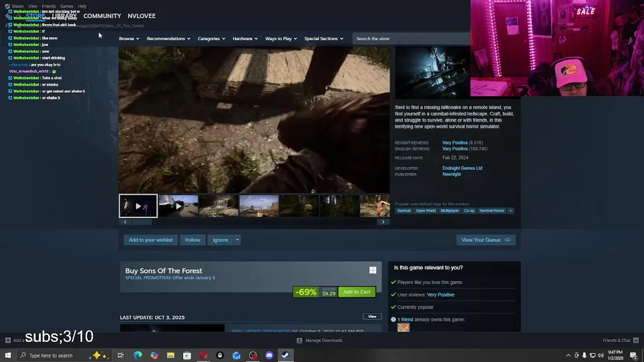Screen dimensions: 644x362
Task: Open the 1 friend link
Action: [405, 319]
